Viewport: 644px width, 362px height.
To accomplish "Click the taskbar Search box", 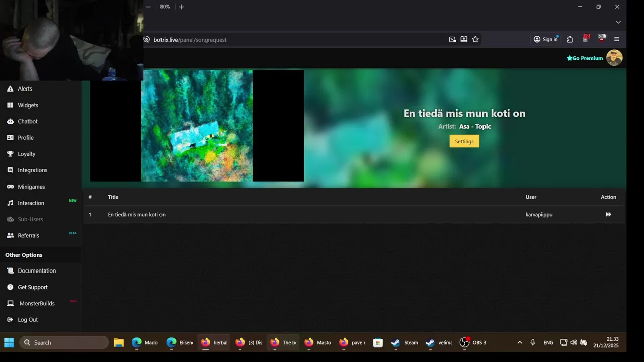I will click(64, 343).
